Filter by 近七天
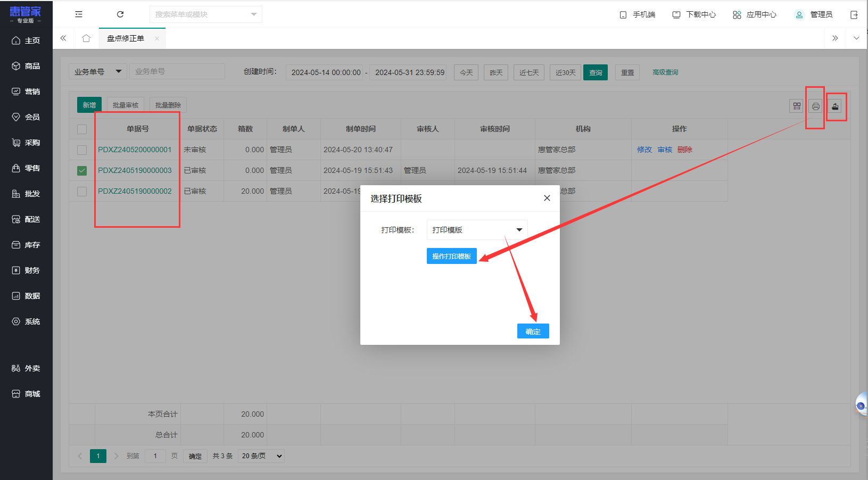The image size is (868, 480). coord(529,72)
